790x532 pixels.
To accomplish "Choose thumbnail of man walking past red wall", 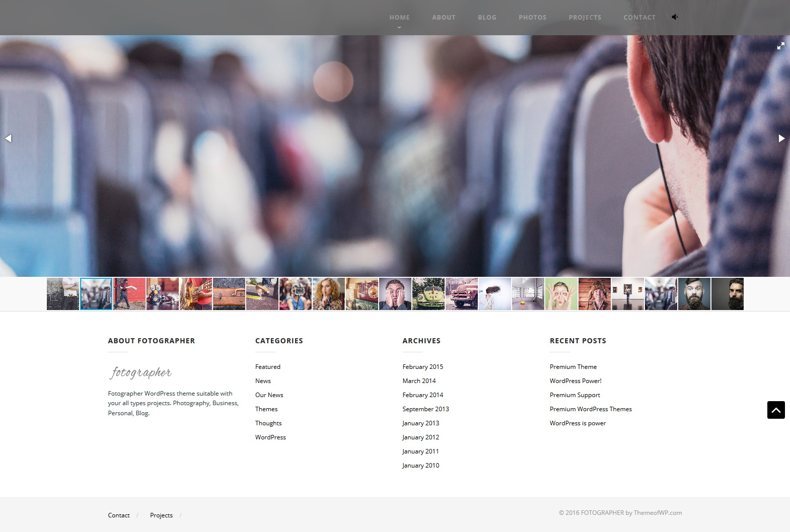I will click(x=129, y=294).
